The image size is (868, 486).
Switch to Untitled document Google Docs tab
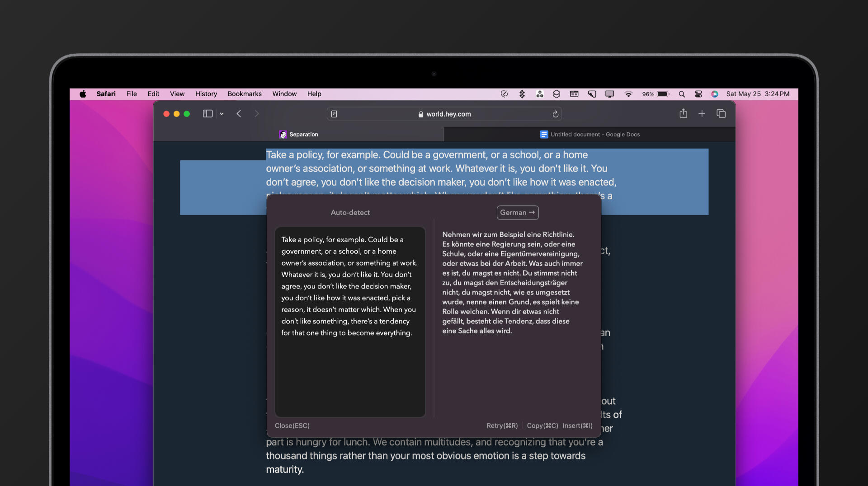coord(590,135)
